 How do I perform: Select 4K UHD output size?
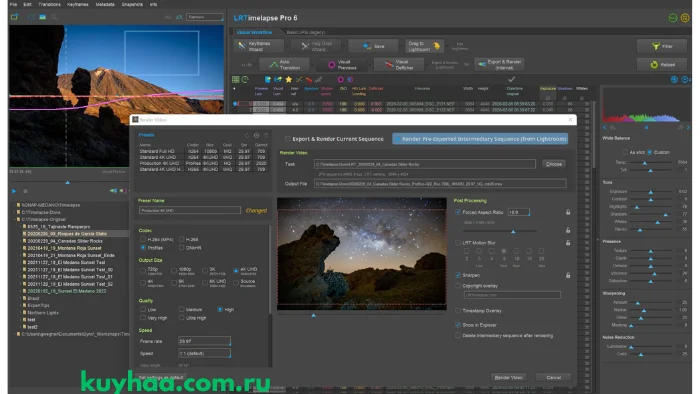click(236, 270)
